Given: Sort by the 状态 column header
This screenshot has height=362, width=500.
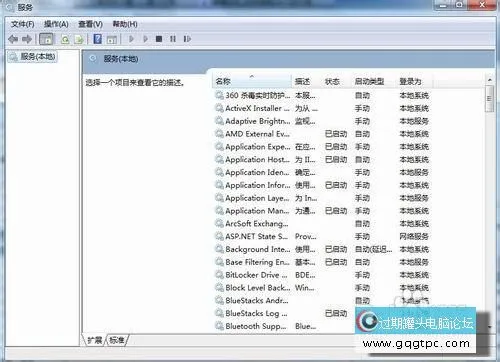Looking at the screenshot, I should pyautogui.click(x=336, y=81).
